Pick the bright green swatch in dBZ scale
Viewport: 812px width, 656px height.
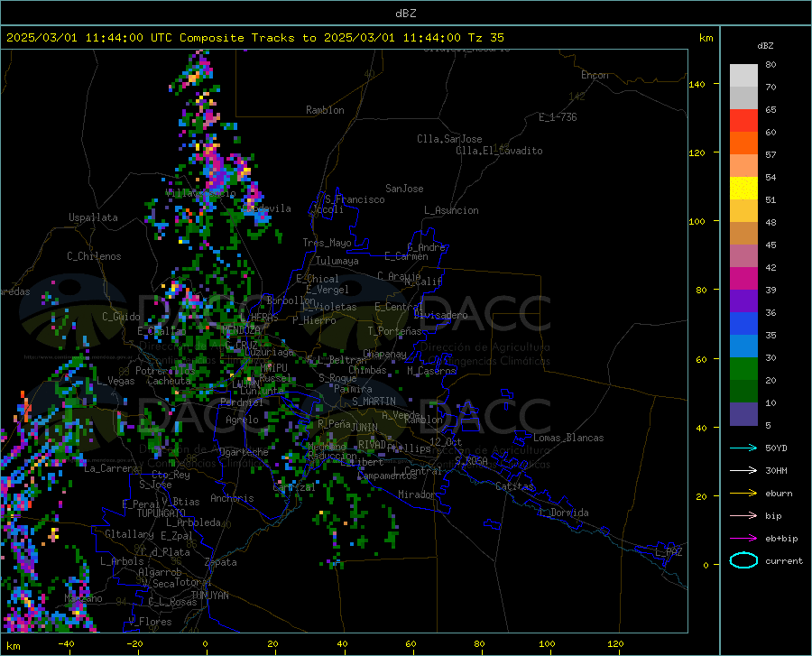pos(743,369)
